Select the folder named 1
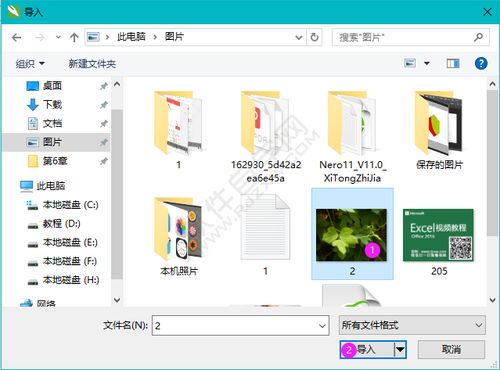The height and width of the screenshot is (370, 500). coord(178,130)
